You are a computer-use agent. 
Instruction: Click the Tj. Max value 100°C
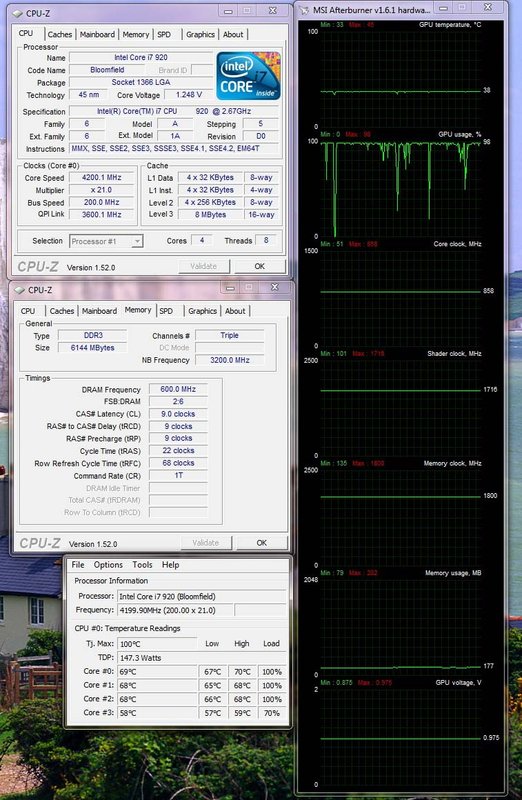pyautogui.click(x=157, y=644)
